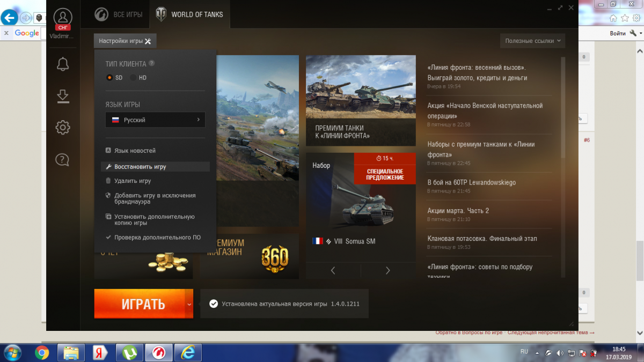This screenshot has height=362, width=644.
Task: Open the Windows Start menu
Action: [x=12, y=352]
